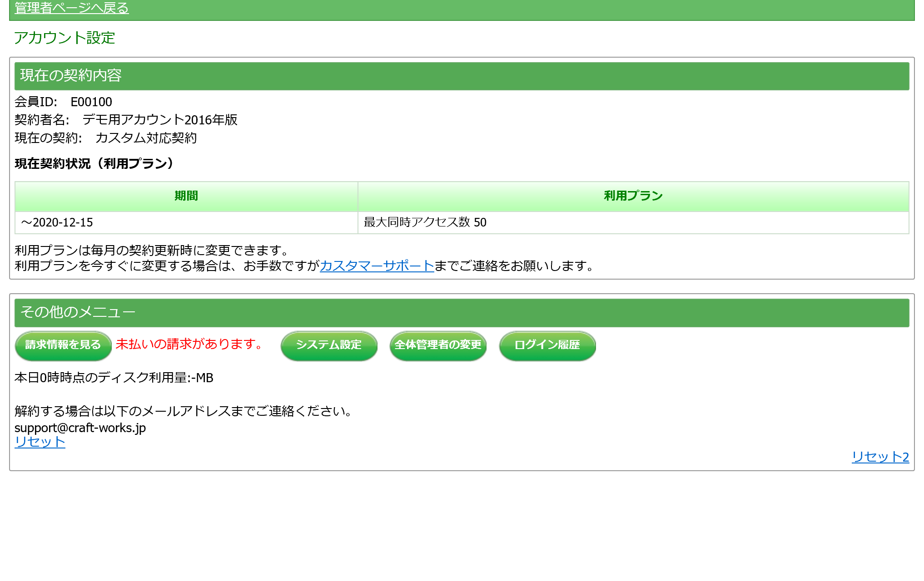
Task: Click the ディスク利用量 MB text line
Action: [114, 378]
